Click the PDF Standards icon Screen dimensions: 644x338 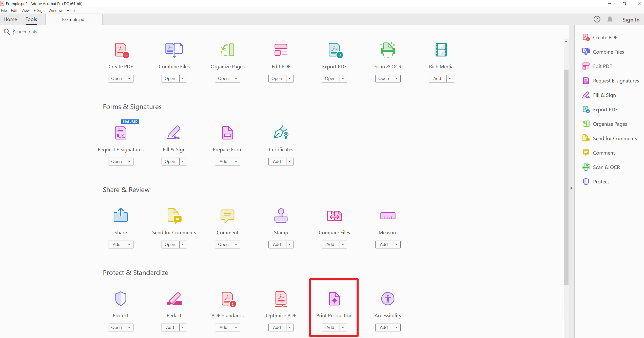(x=229, y=299)
